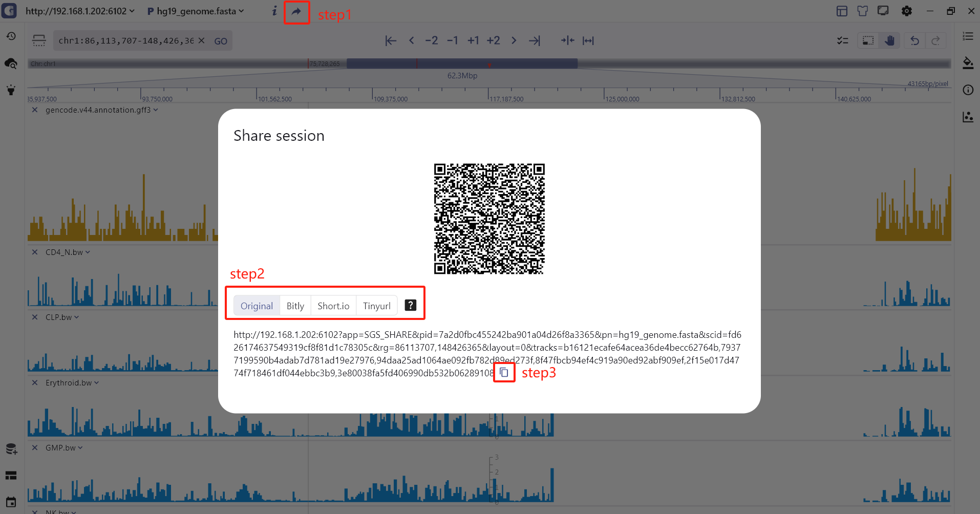The height and width of the screenshot is (514, 980).
Task: Click the screen capture icon in title bar
Action: pyautogui.click(x=883, y=11)
